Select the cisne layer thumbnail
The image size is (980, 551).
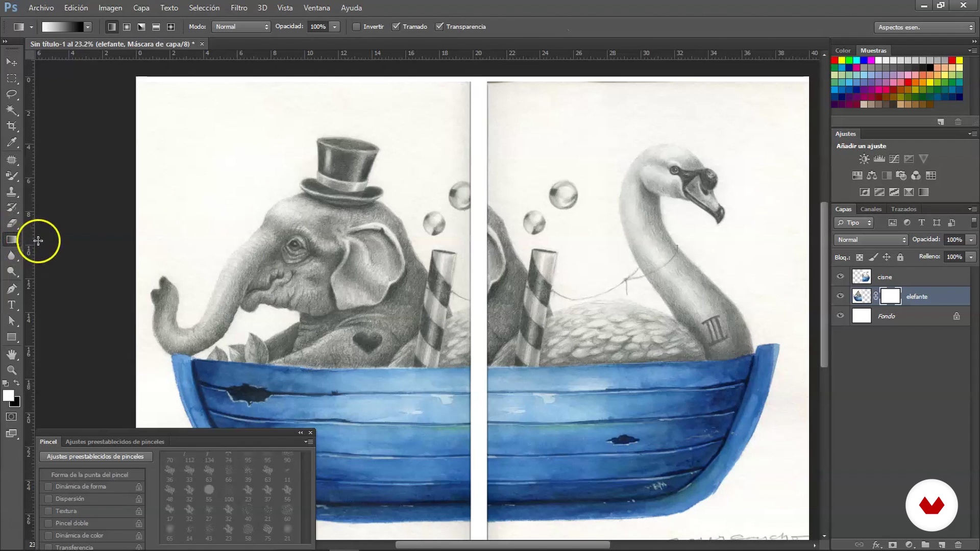coord(862,277)
